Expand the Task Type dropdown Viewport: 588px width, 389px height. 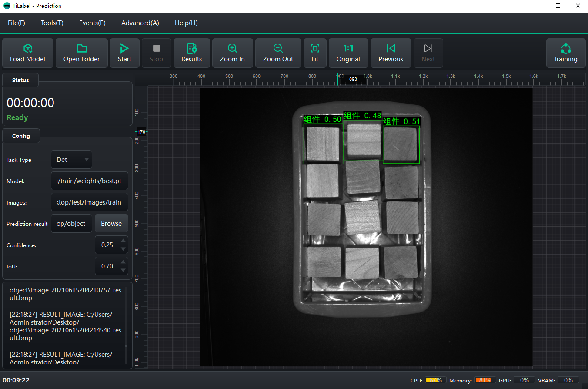tap(87, 160)
